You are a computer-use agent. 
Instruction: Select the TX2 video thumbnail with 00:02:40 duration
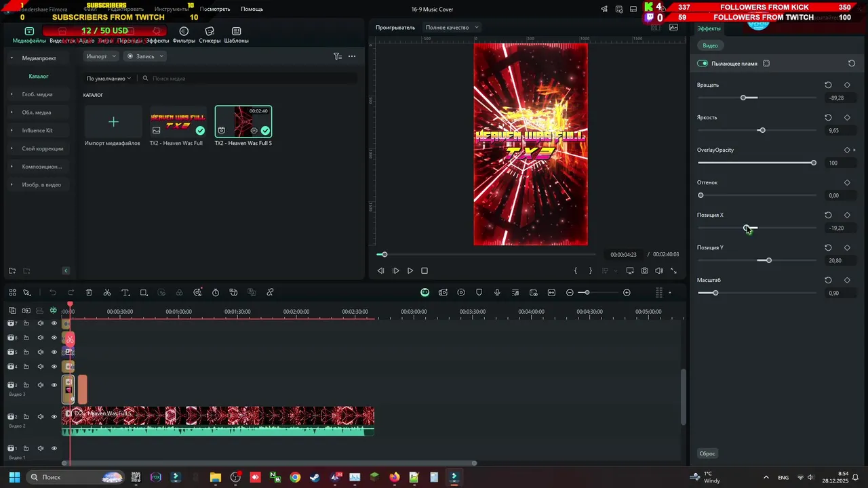coord(243,122)
